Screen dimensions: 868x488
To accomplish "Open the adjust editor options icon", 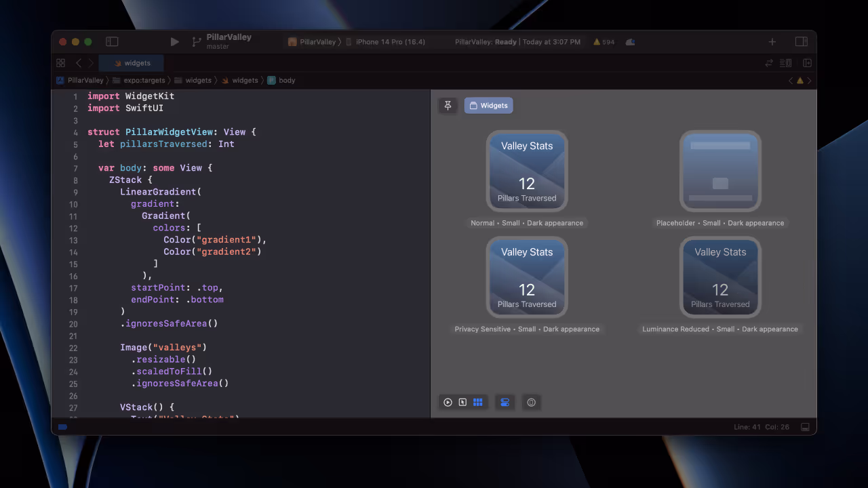I will 785,63.
